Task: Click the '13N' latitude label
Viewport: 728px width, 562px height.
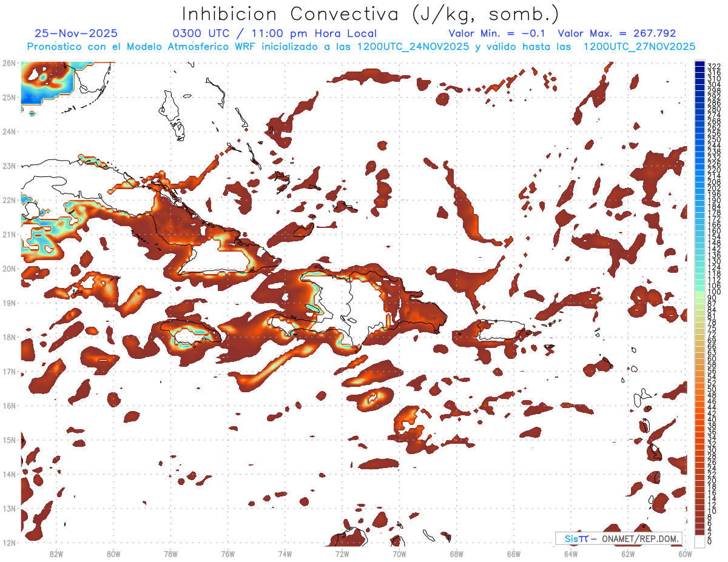Action: pos(9,508)
